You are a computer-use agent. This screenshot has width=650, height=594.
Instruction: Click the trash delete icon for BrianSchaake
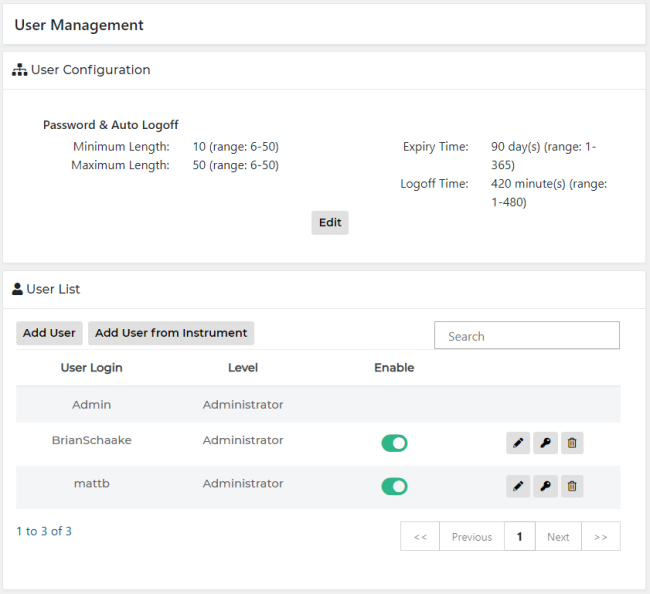[x=572, y=443]
